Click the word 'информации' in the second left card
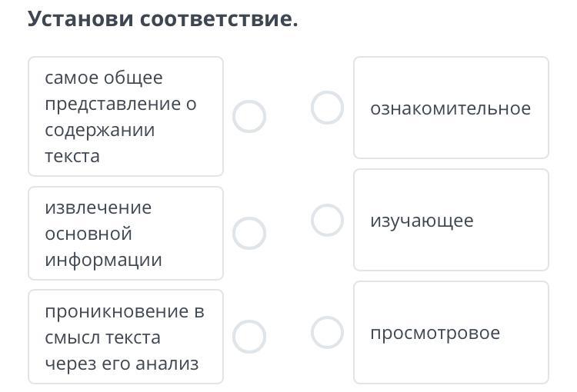This screenshot has width=577, height=392. (103, 259)
